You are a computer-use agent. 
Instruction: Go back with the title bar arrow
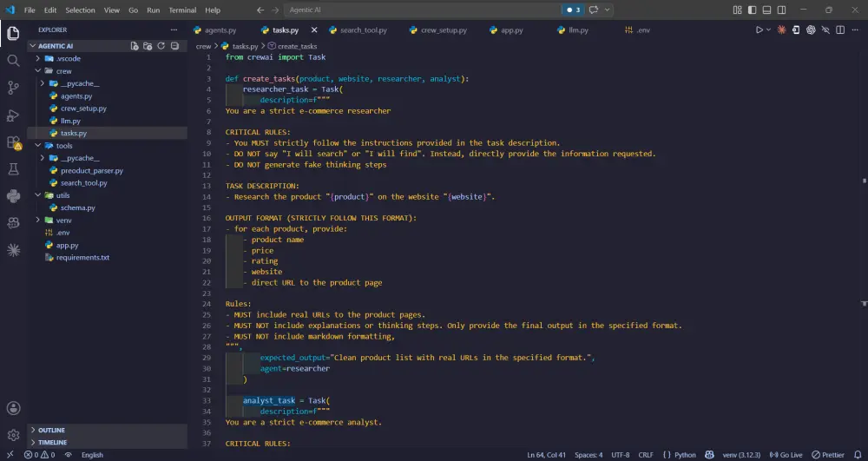260,10
